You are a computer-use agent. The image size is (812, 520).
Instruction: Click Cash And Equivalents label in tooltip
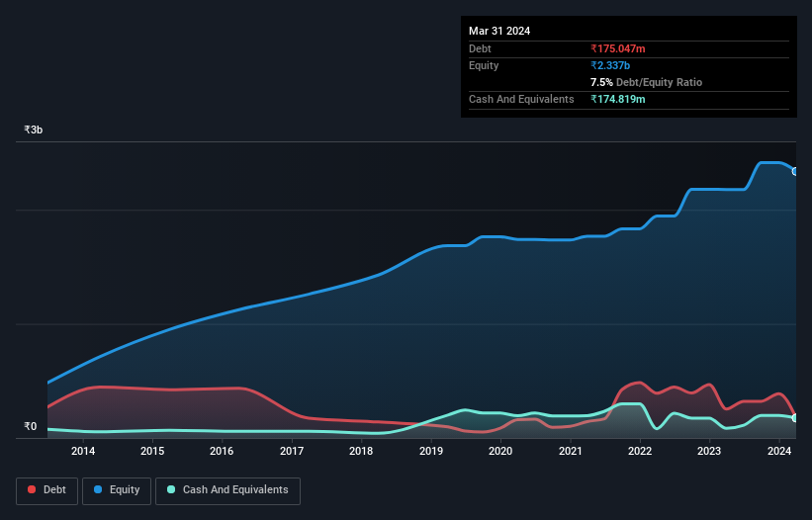521,99
